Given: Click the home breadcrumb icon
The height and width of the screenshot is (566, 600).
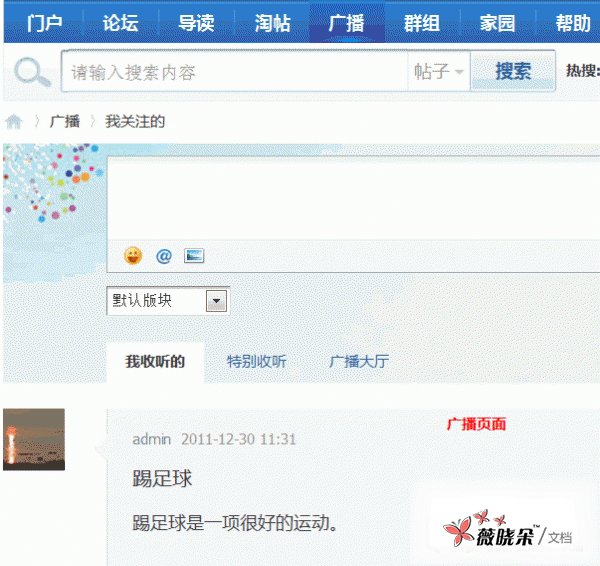Looking at the screenshot, I should tap(14, 122).
